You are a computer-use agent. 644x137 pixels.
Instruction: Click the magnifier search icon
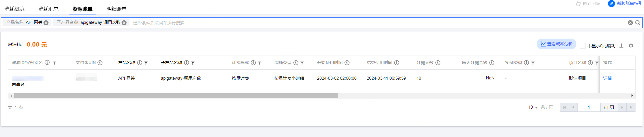coord(637,23)
